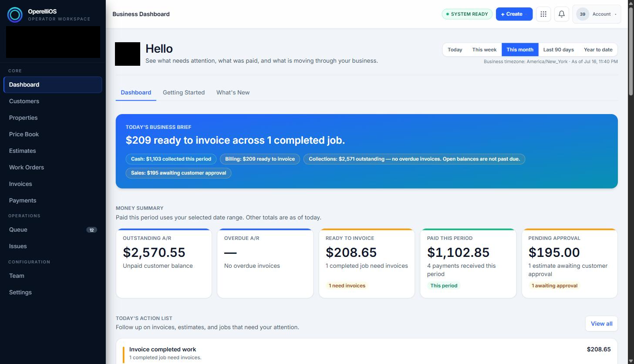Image resolution: width=634 pixels, height=364 pixels.
Task: Click the Billing ready to invoice chip
Action: [260, 159]
